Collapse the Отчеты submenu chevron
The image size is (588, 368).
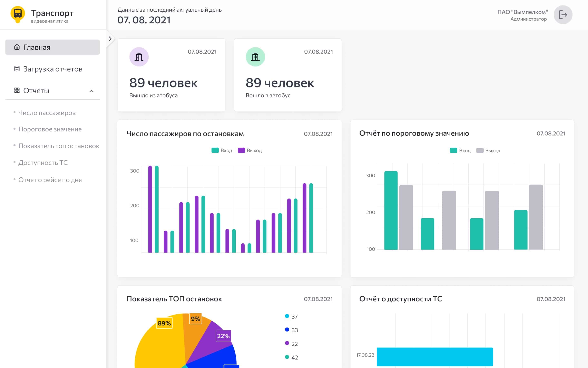pyautogui.click(x=91, y=91)
